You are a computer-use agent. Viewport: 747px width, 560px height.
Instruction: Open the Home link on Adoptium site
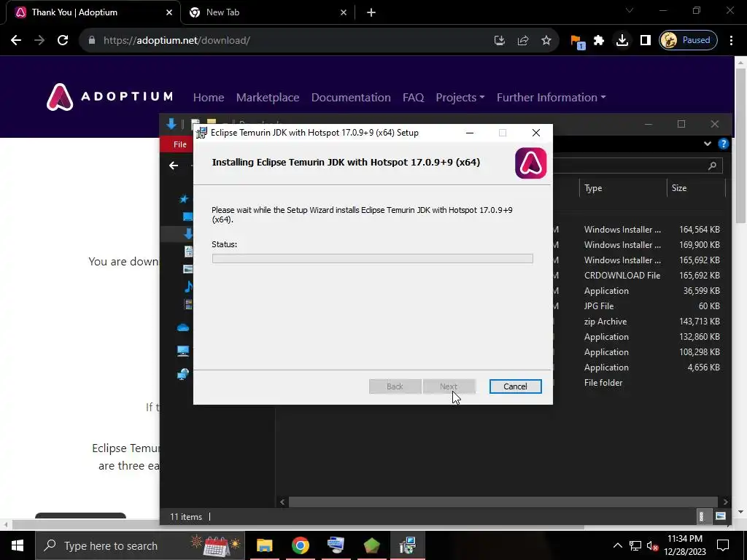(208, 97)
